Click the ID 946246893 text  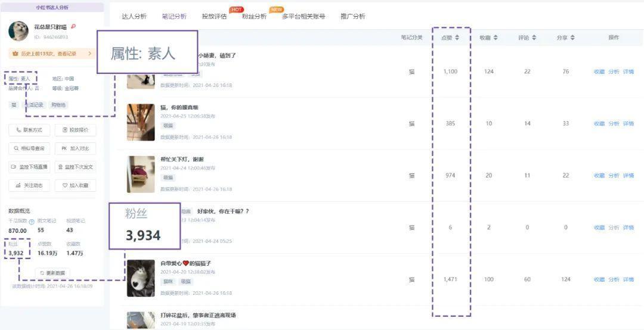(51, 37)
